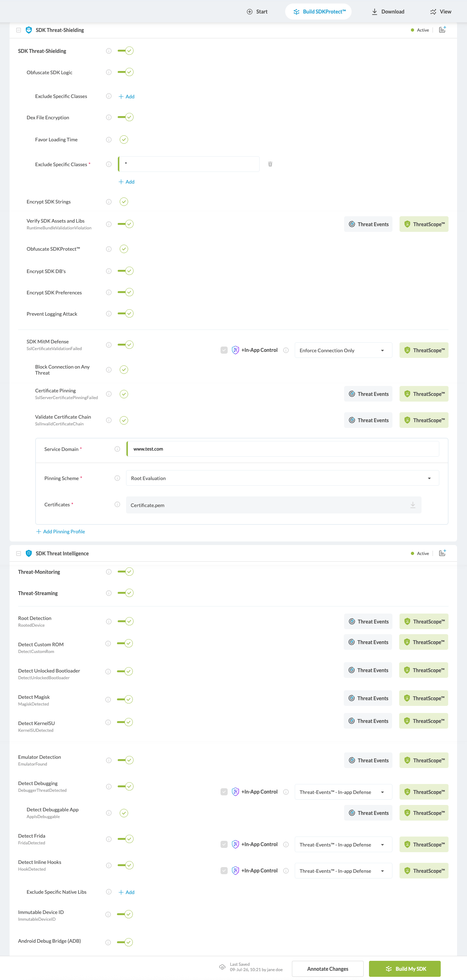Click info icon next to Detect Frida In-App Control
The image size is (467, 980).
tap(286, 844)
